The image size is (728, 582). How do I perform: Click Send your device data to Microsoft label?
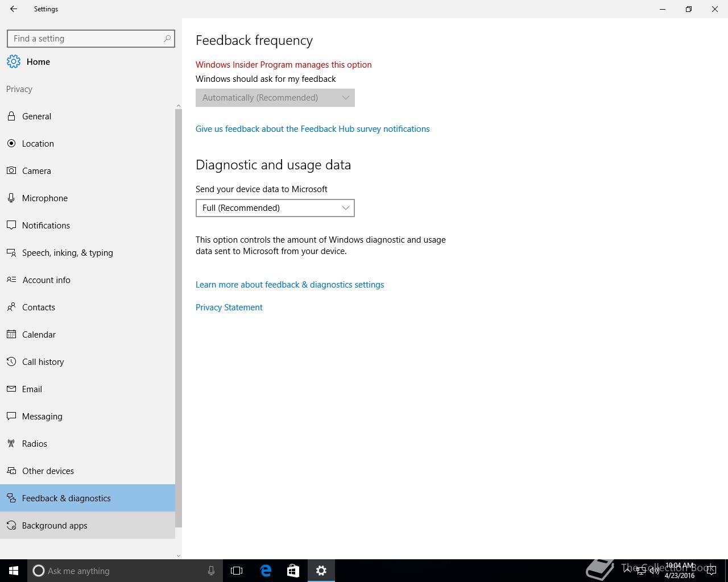click(262, 189)
